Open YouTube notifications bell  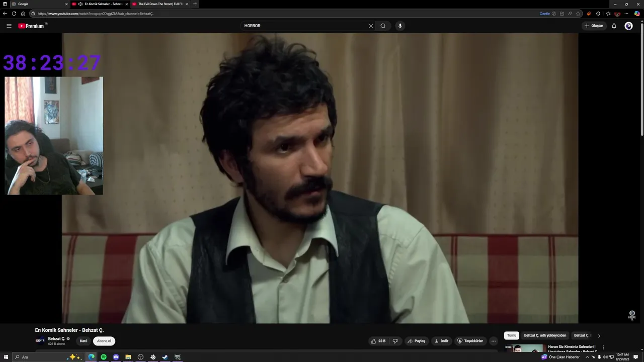click(614, 26)
